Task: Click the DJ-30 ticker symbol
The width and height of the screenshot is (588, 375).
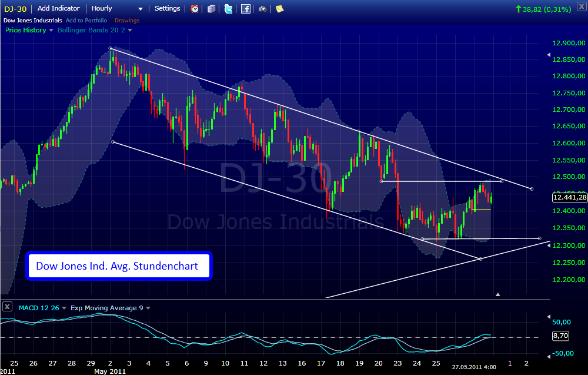Action: tap(15, 9)
